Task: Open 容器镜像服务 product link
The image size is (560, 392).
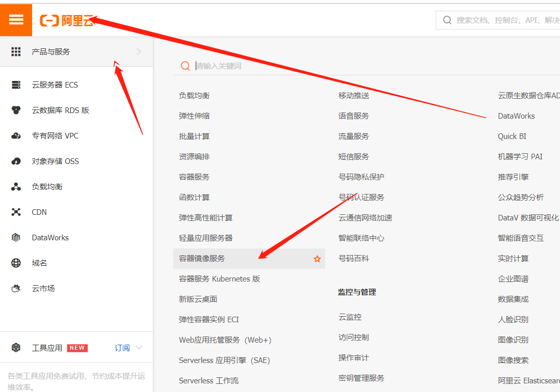Action: pyautogui.click(x=202, y=258)
